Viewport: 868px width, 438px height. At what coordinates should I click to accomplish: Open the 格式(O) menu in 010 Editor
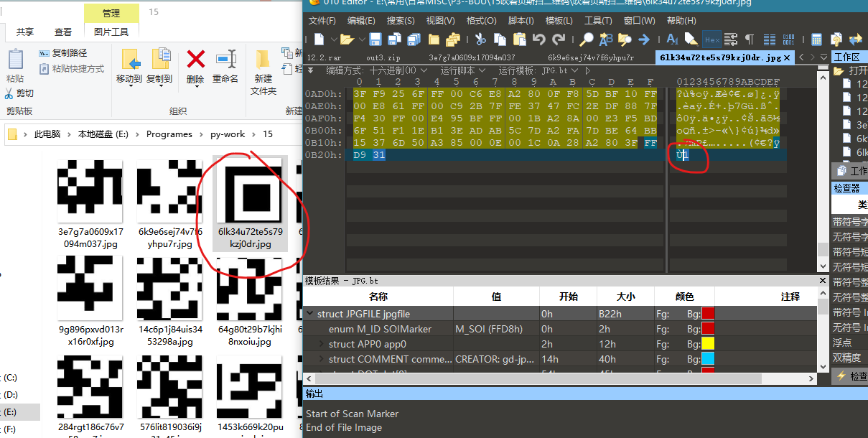(480, 20)
